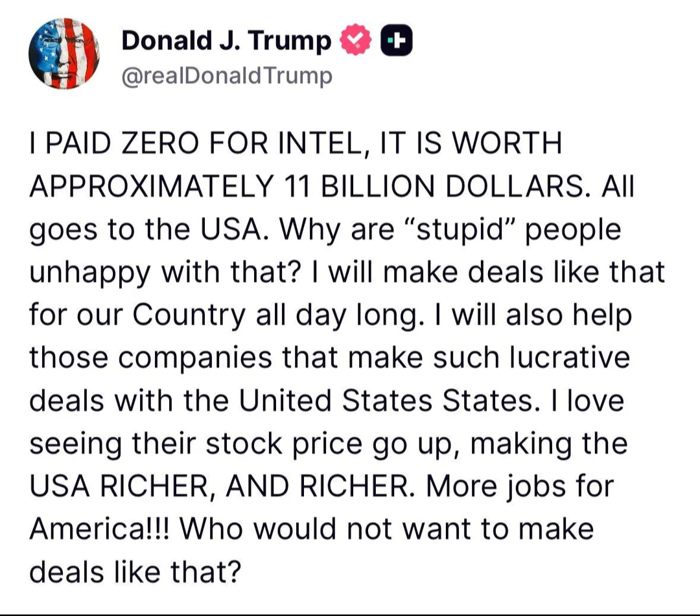This screenshot has width=700, height=616.
Task: Click the phrase "unhappy with that?"
Action: point(163,273)
